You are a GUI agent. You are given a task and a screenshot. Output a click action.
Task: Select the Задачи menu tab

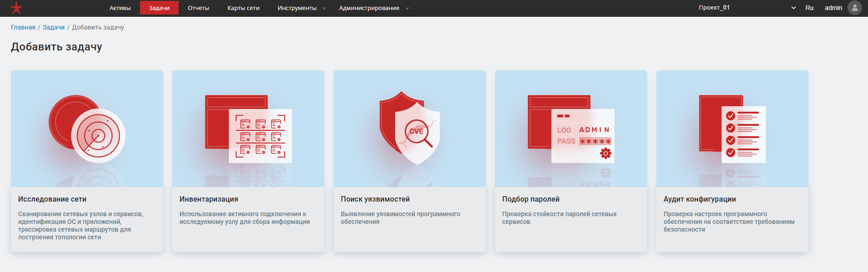tap(159, 8)
